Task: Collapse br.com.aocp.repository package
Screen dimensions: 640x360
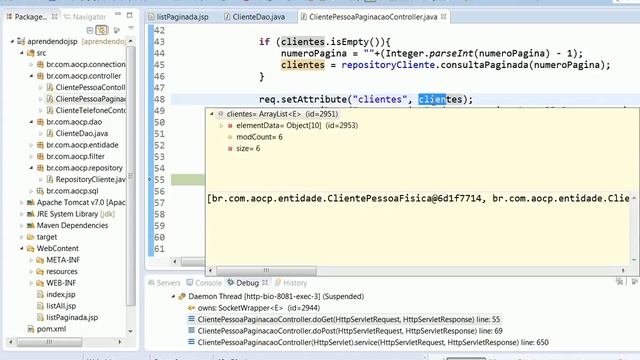Action: tap(31, 168)
